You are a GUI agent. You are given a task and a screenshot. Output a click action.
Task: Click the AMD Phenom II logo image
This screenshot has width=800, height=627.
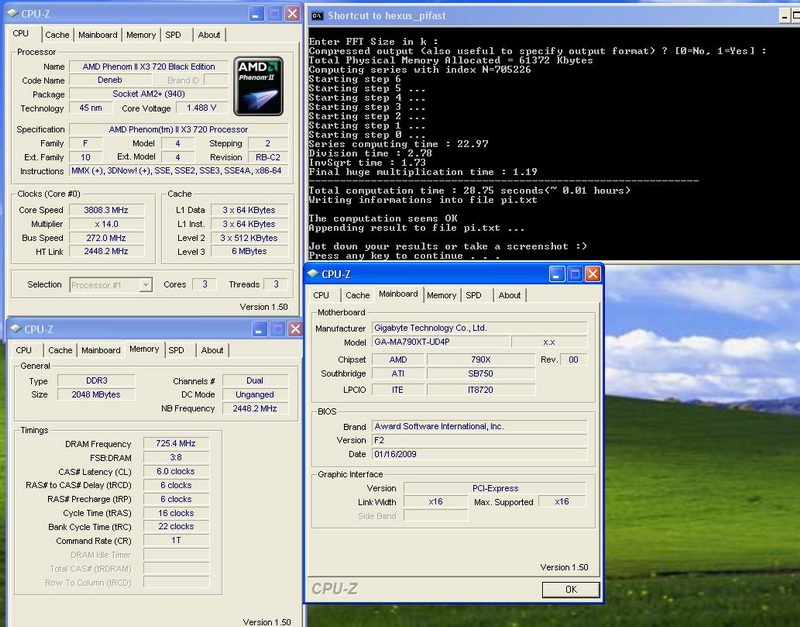[258, 86]
